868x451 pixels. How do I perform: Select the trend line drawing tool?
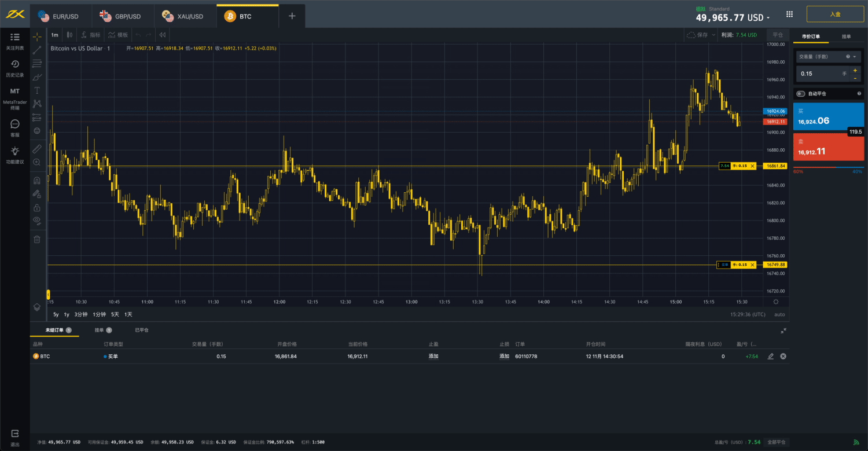(37, 50)
